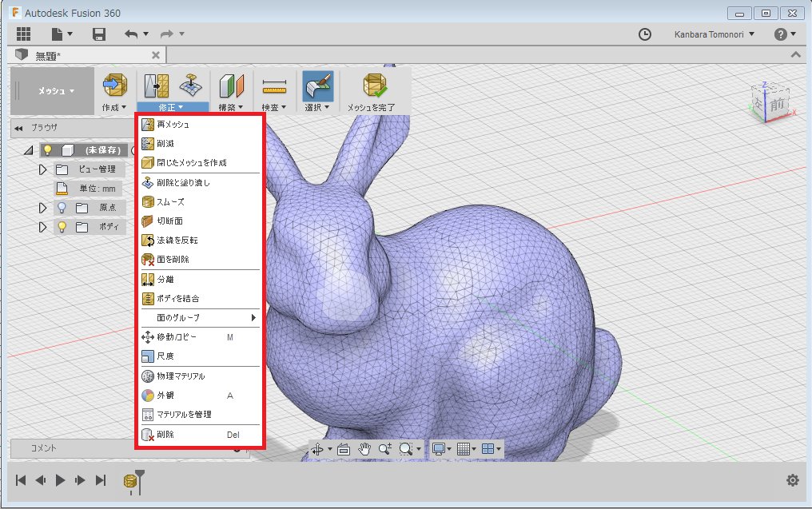Viewport: 812px width, 509px height.
Task: Choose 削除と塗り潰し menu item
Action: tap(200, 183)
